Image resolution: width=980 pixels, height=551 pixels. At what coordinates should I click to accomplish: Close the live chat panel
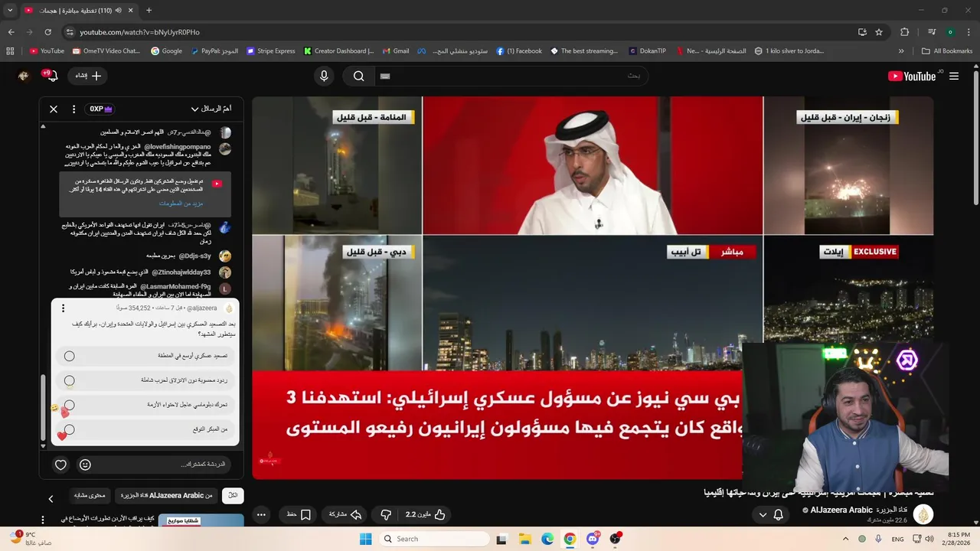[54, 109]
